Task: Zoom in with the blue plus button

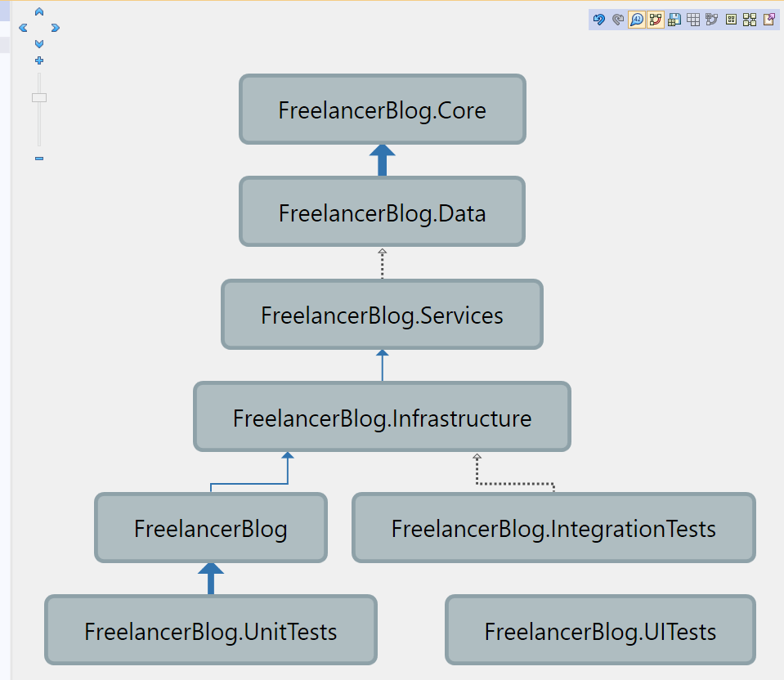Action: coord(39,60)
